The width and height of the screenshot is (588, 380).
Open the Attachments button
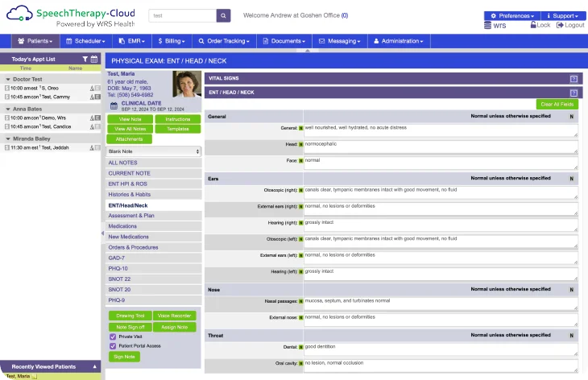130,139
